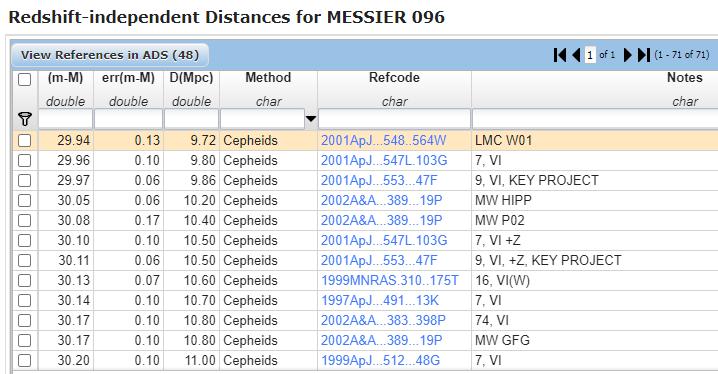The width and height of the screenshot is (718, 374).
Task: Check the row noted MW P02
Action: pyautogui.click(x=24, y=221)
